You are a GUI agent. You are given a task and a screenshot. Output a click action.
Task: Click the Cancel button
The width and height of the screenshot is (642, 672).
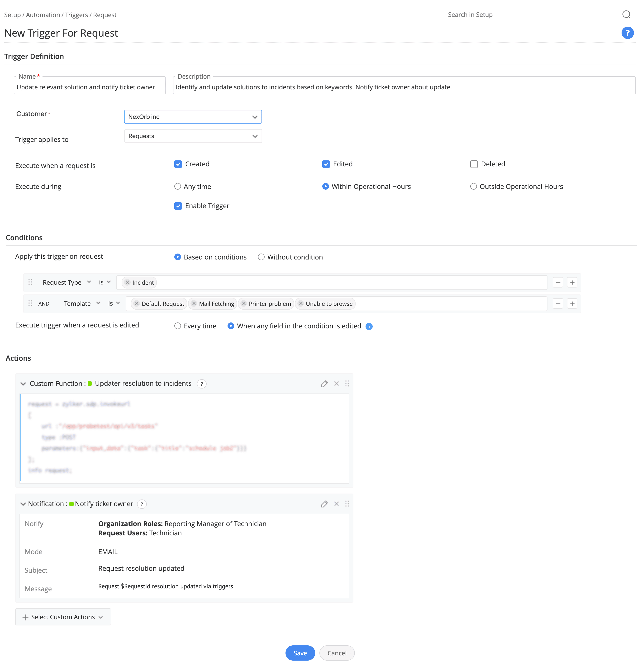point(336,653)
